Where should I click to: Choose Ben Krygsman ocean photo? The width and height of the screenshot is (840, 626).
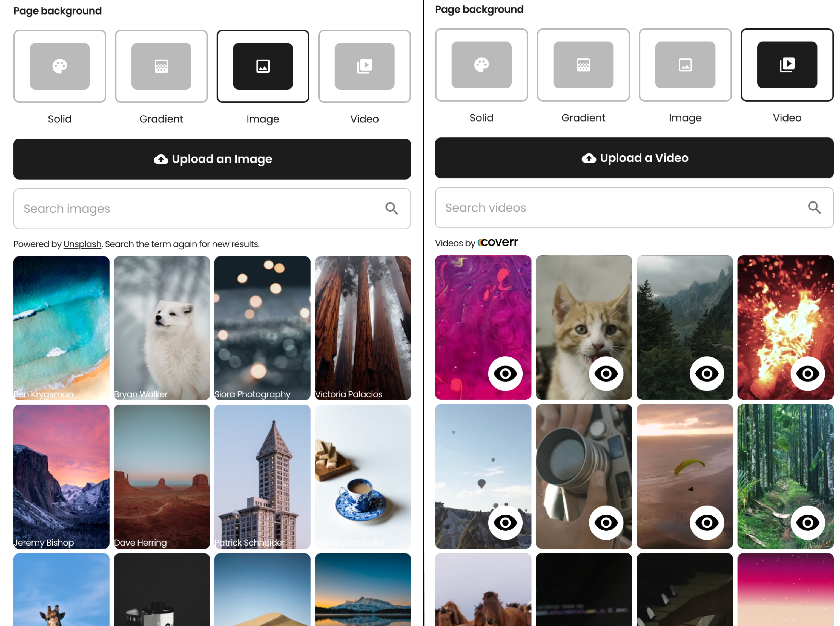pyautogui.click(x=61, y=328)
